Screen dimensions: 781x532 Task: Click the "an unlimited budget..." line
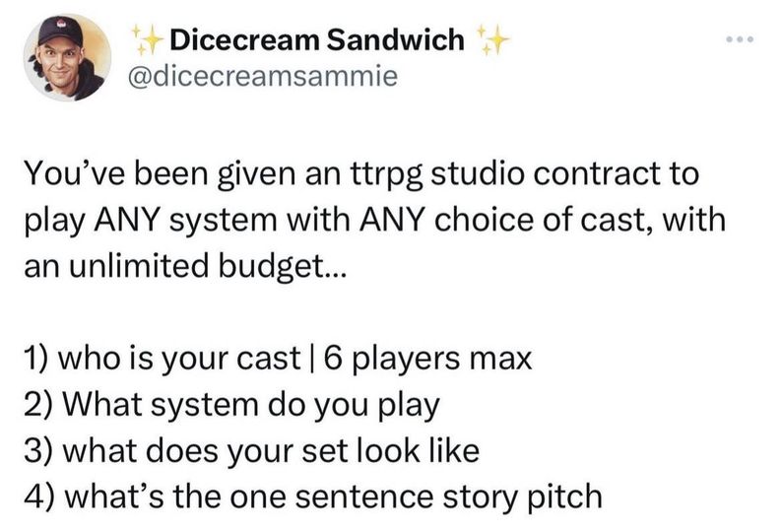pos(184,266)
